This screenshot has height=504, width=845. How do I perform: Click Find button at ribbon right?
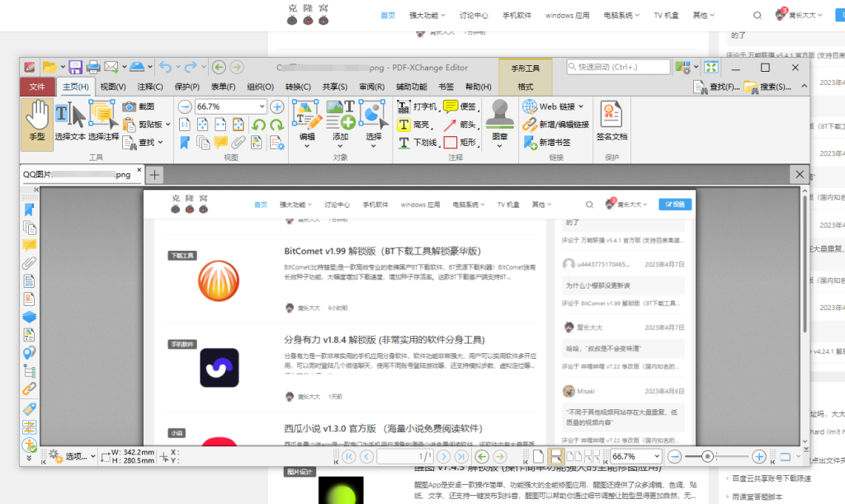716,86
